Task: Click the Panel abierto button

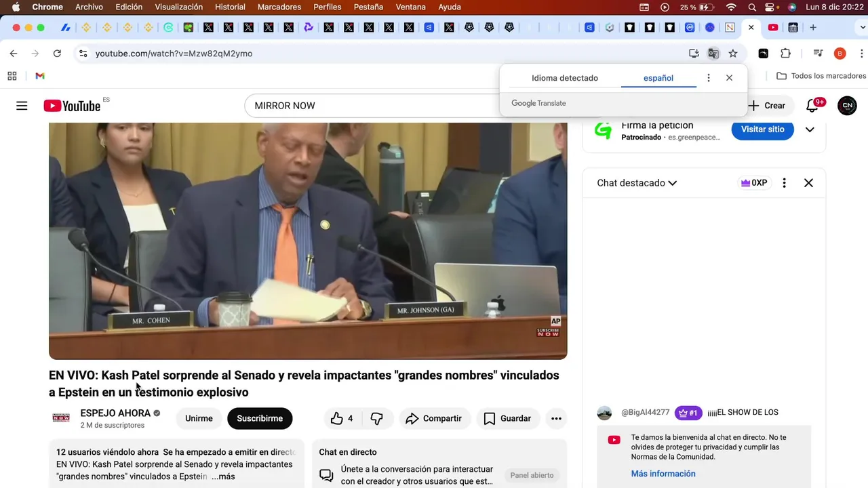Action: point(532,475)
